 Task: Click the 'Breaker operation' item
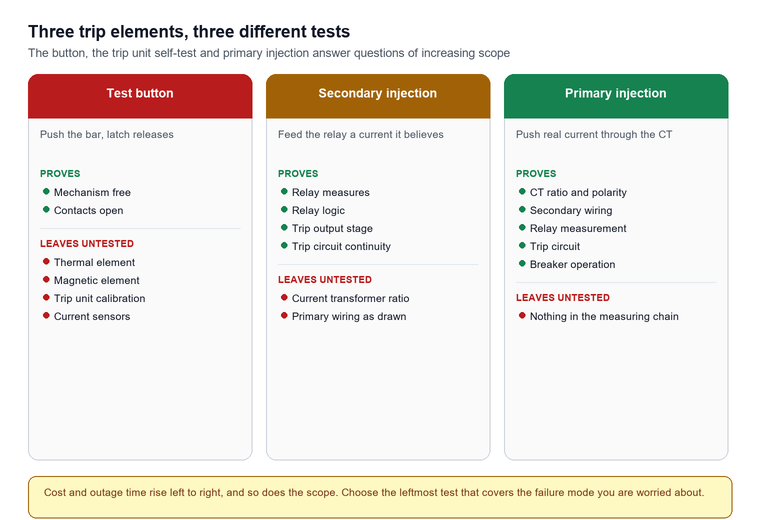point(572,264)
